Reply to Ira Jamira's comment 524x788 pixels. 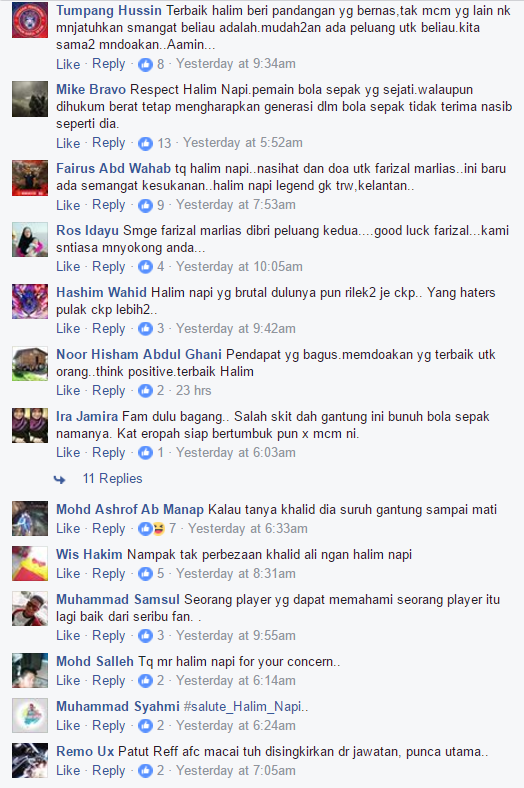click(x=109, y=452)
